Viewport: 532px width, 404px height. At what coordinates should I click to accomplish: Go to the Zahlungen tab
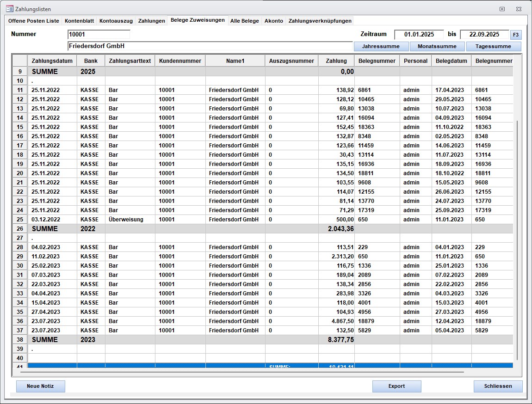point(151,21)
